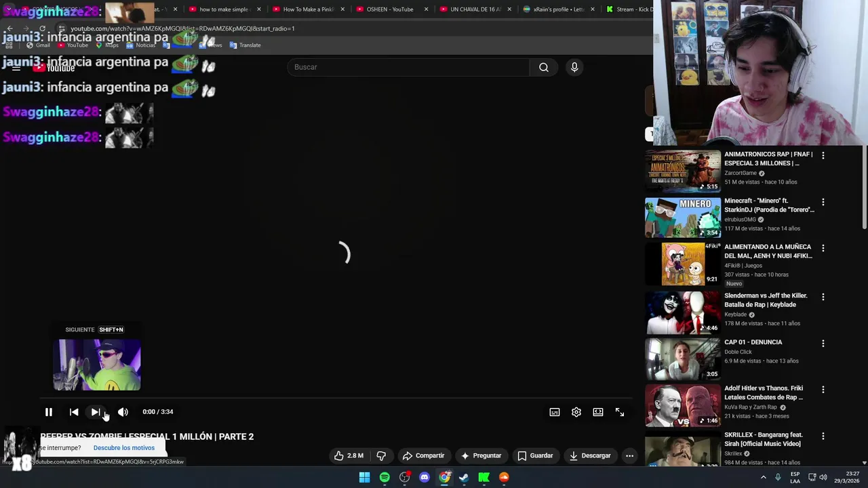868x488 pixels.
Task: Open SKRILLEX Bangarang video title
Action: click(x=764, y=439)
